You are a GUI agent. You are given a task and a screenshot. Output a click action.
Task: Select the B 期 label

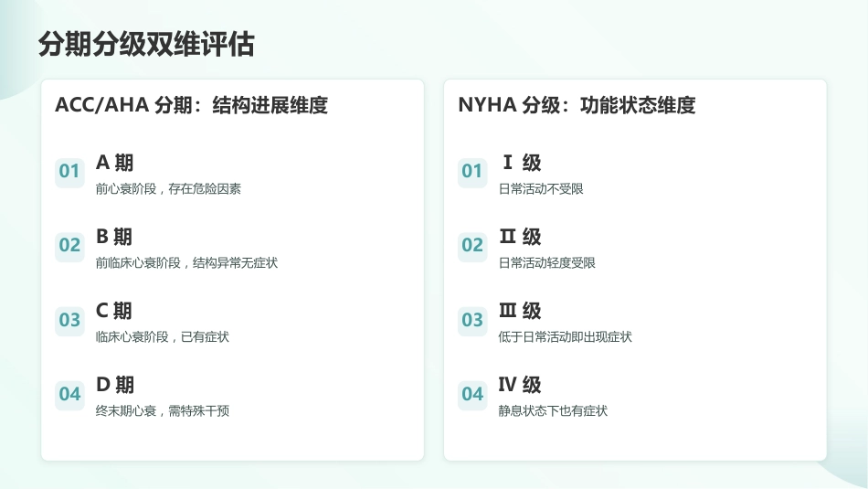(x=114, y=237)
